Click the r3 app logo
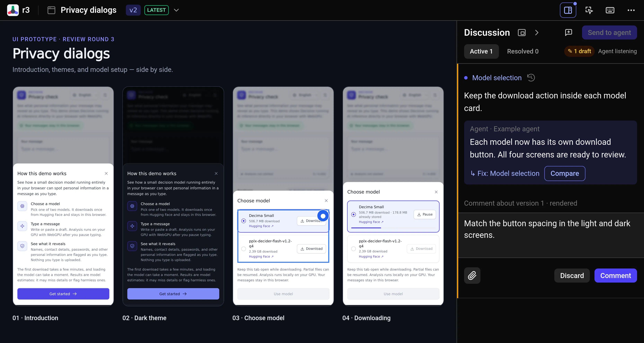This screenshot has width=644, height=343. click(13, 10)
